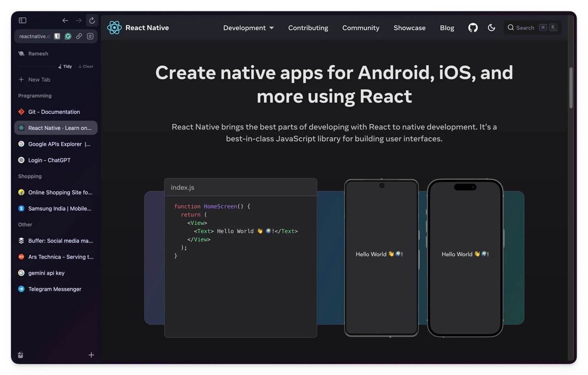Switch to Telegram Messenger tab

[56, 289]
